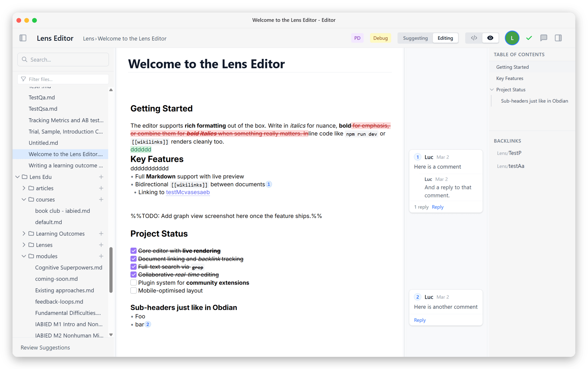Enable the eye preview mode toggle
The height and width of the screenshot is (369, 588).
(490, 38)
